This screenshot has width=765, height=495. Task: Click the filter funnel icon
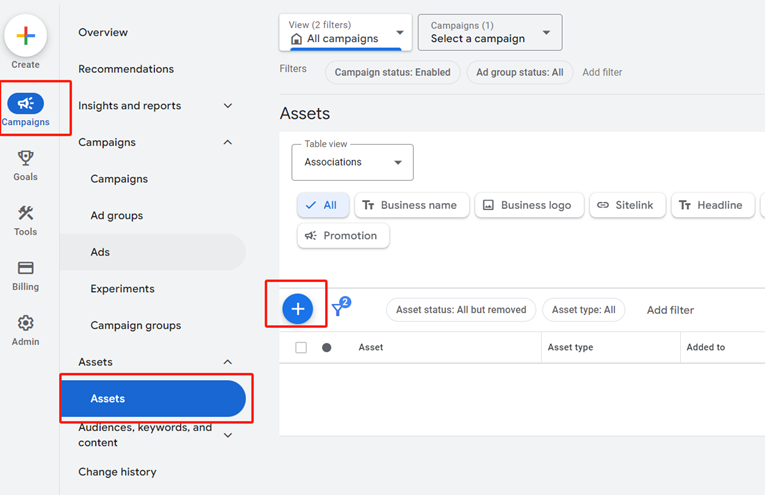(x=339, y=309)
